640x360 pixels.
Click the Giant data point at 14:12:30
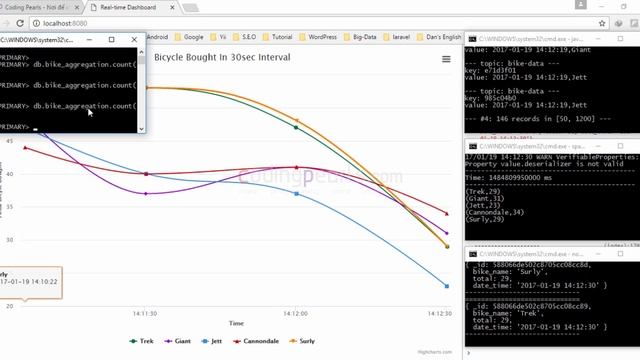coord(447,233)
